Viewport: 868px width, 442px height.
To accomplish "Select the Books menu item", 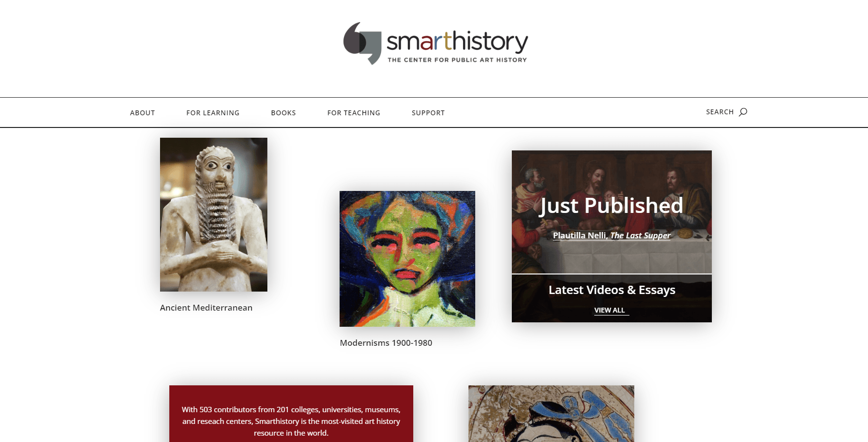I will [283, 113].
